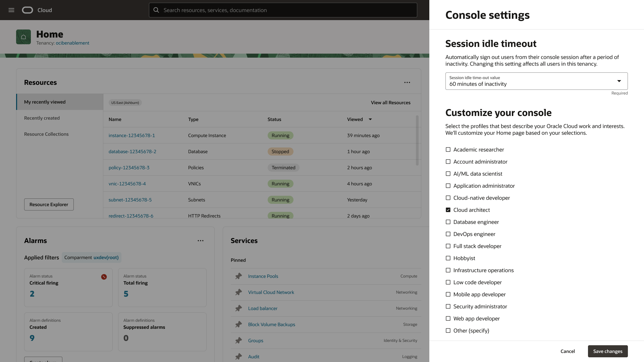Open the Alarms panel three-dot menu
This screenshot has height=362, width=644.
pyautogui.click(x=200, y=241)
